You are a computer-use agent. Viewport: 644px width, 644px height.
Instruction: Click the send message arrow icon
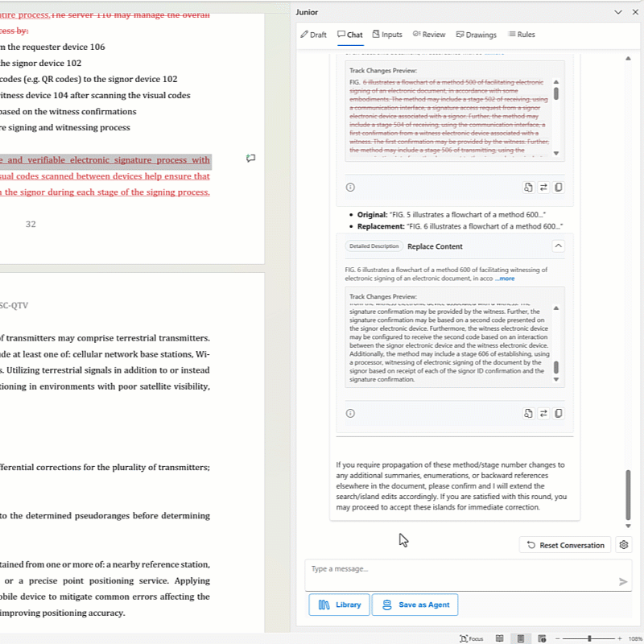[622, 581]
